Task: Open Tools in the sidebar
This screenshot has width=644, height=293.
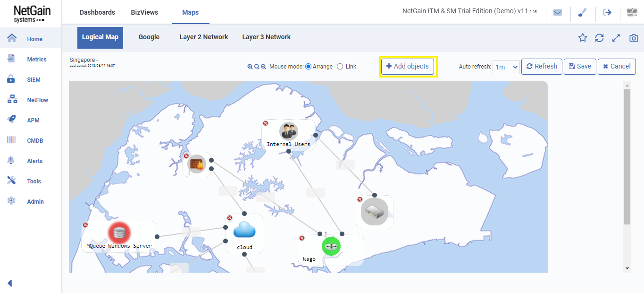Action: (x=31, y=181)
